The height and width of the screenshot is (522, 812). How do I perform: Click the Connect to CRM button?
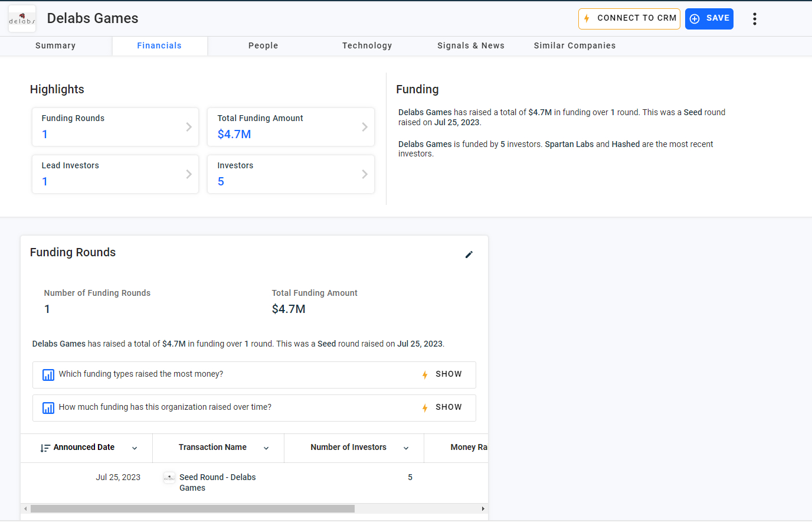tap(629, 18)
